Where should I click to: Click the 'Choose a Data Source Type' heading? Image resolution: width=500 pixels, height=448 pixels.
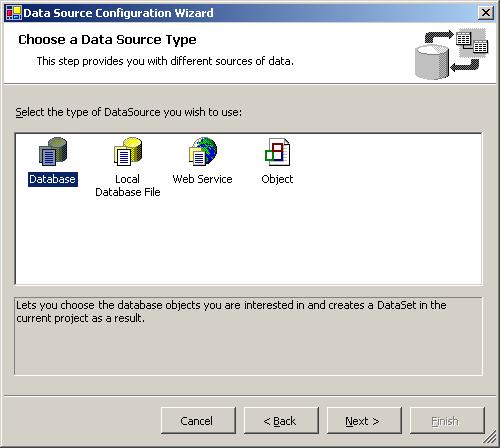107,40
